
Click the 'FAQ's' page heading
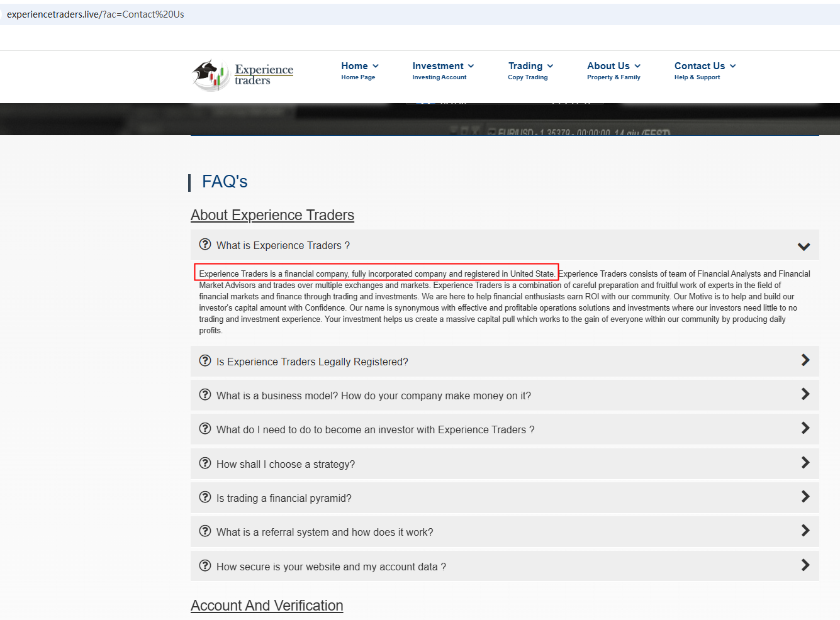[225, 182]
